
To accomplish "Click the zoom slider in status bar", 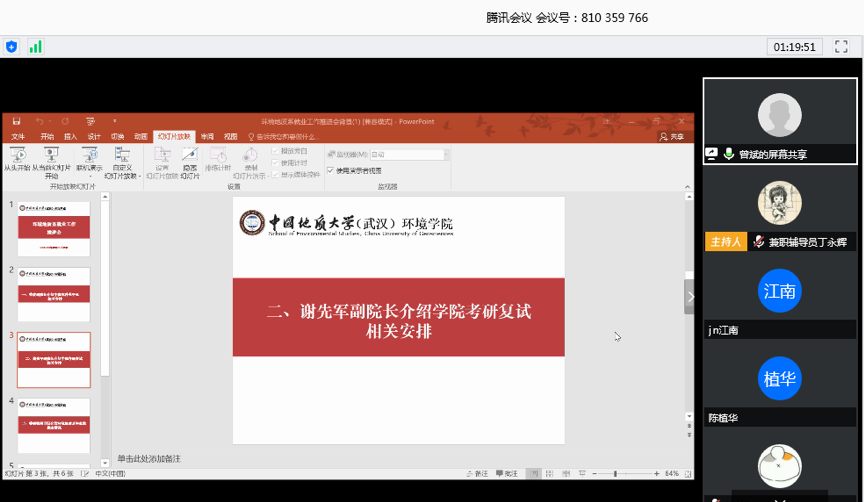I will [615, 473].
